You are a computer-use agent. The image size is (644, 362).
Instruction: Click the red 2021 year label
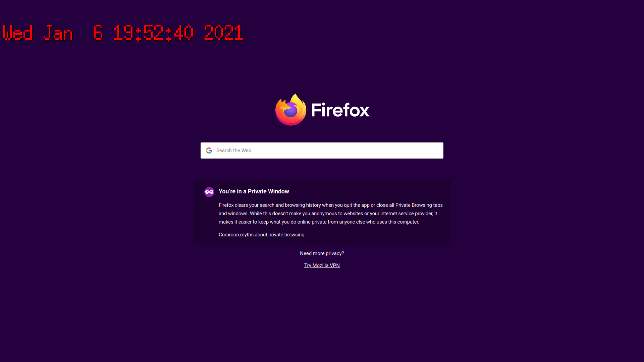224,33
